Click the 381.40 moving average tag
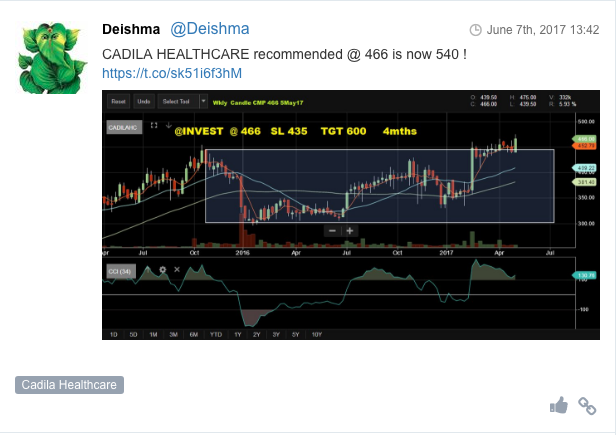The height and width of the screenshot is (435, 616). coord(585,182)
